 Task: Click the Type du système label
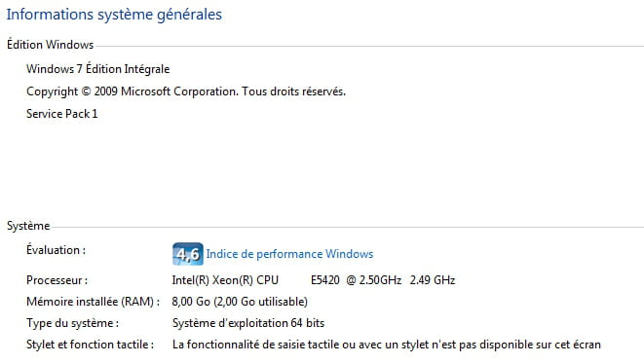tap(72, 323)
